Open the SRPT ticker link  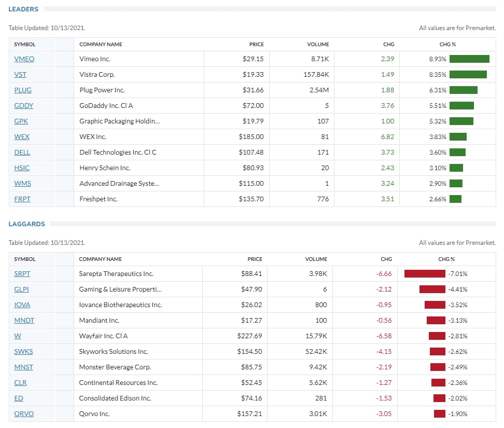click(22, 273)
